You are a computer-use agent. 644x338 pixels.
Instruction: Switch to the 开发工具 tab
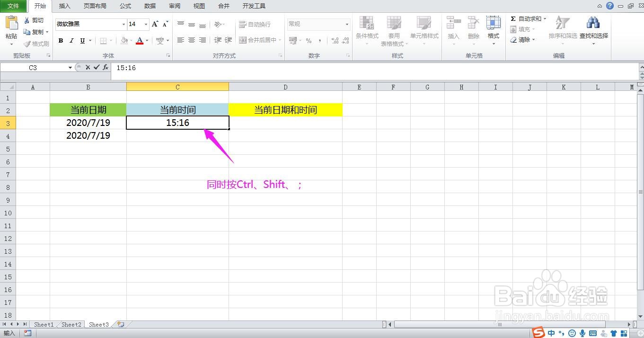254,6
